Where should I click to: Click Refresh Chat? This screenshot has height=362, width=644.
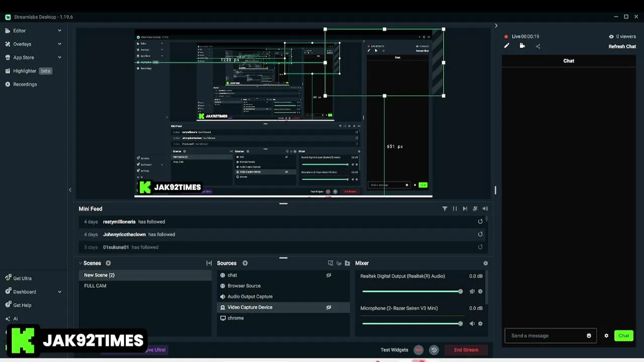point(622,47)
